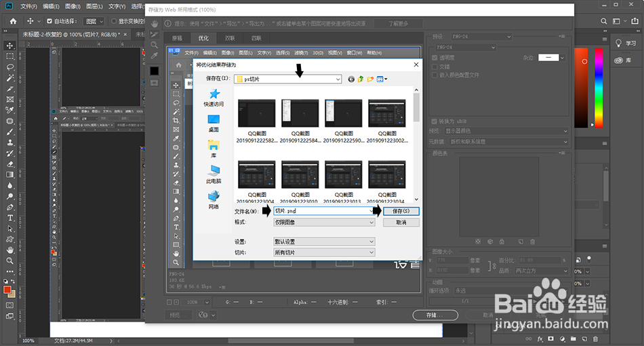Select the Clone Stamp tool
The width and height of the screenshot is (644, 346).
point(10,142)
